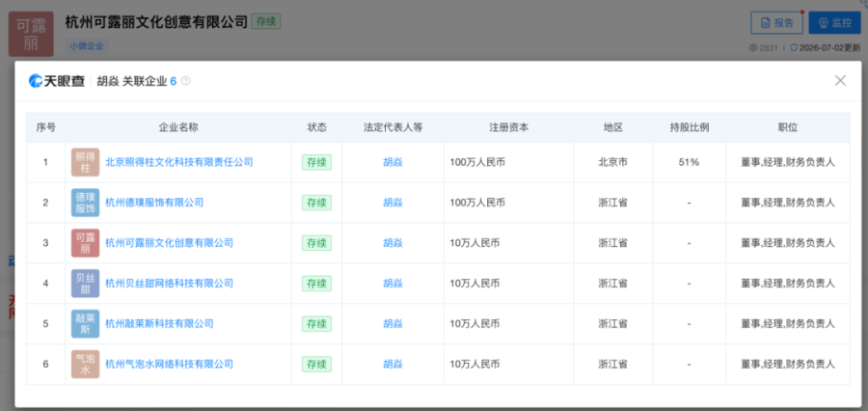Click 胡焱 in the 杭州气泡水 row
The width and height of the screenshot is (868, 411).
(x=393, y=365)
